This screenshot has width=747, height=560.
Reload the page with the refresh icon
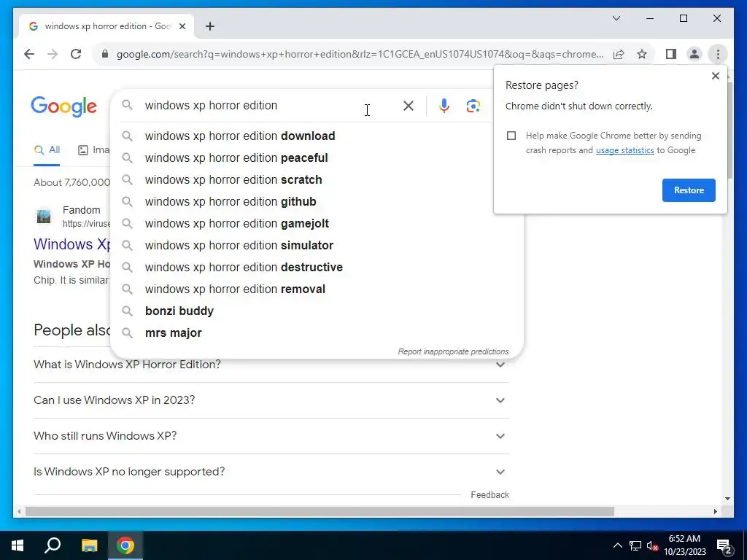click(76, 54)
